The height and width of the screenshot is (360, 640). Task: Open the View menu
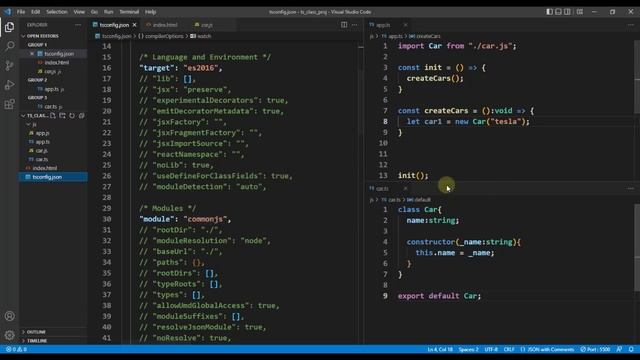pyautogui.click(x=79, y=12)
